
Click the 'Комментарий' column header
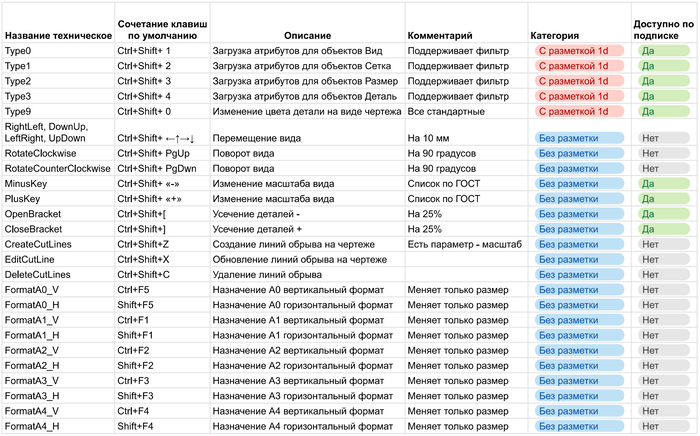pyautogui.click(x=441, y=35)
